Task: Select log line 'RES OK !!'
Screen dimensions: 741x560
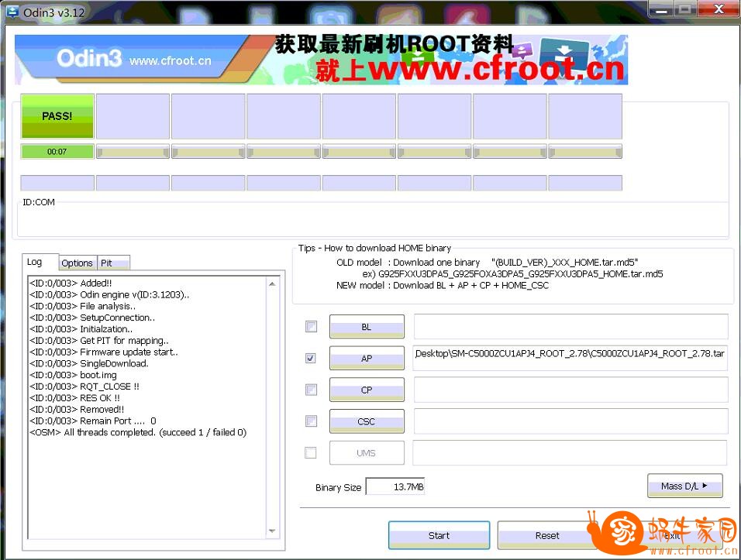Action: pyautogui.click(x=74, y=398)
